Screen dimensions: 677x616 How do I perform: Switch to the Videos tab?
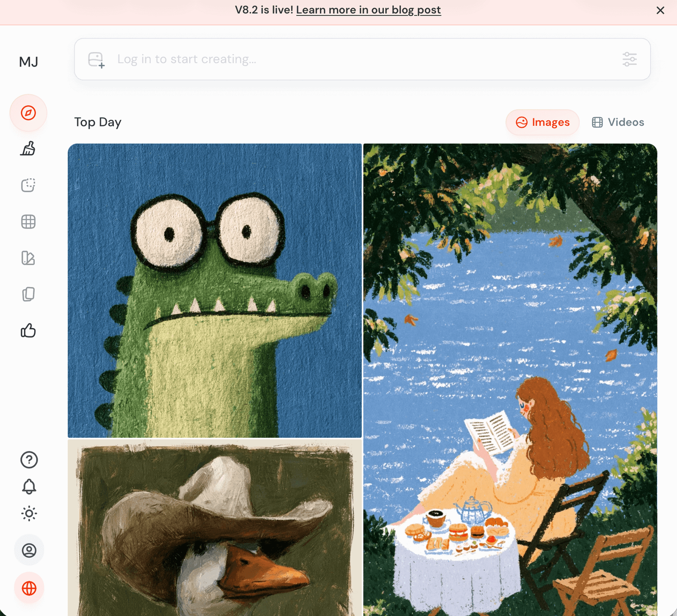pos(618,122)
